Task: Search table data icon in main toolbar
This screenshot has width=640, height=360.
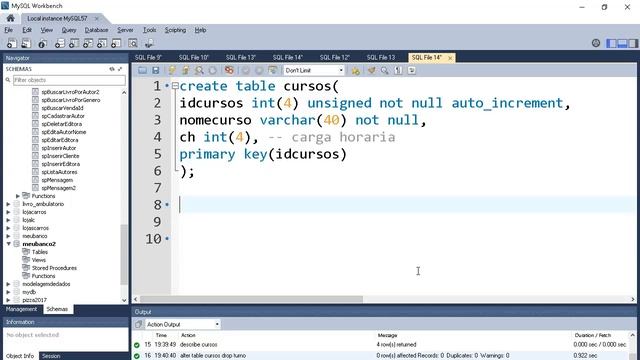Action: (x=133, y=43)
